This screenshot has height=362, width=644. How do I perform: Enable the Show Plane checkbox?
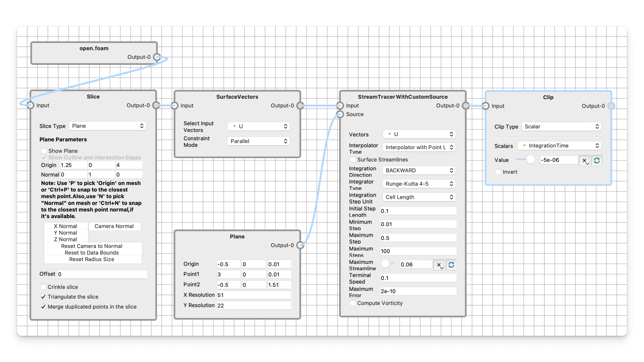point(44,151)
